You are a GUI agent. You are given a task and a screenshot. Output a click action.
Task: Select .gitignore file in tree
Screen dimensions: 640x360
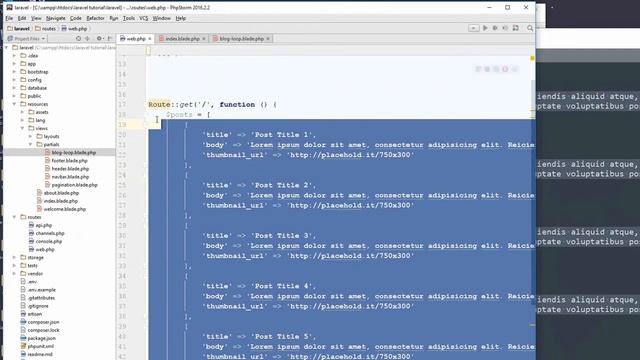point(38,306)
